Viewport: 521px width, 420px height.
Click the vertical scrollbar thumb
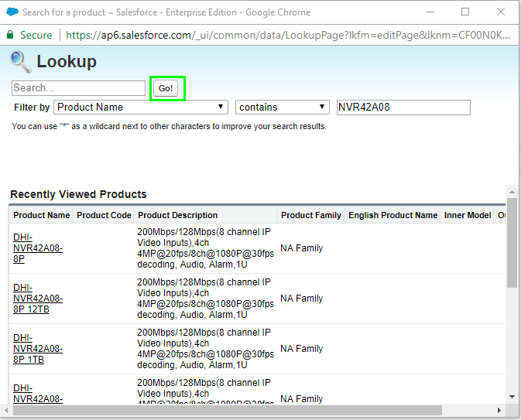pyautogui.click(x=512, y=243)
